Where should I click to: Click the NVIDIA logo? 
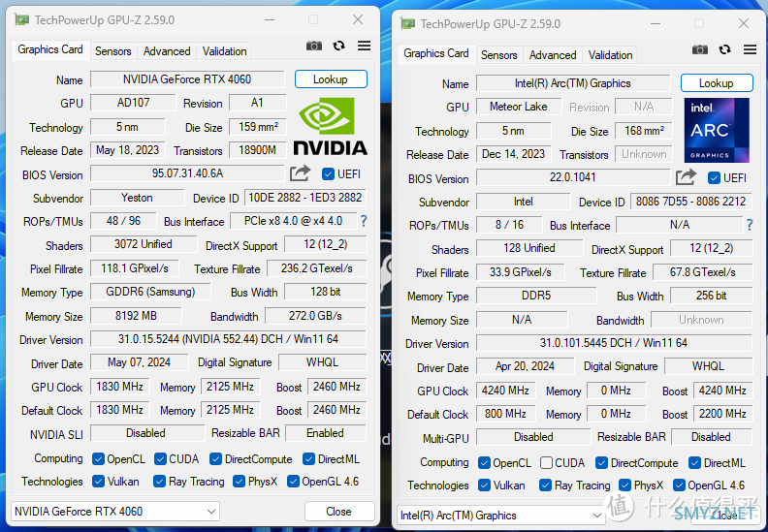click(x=330, y=126)
